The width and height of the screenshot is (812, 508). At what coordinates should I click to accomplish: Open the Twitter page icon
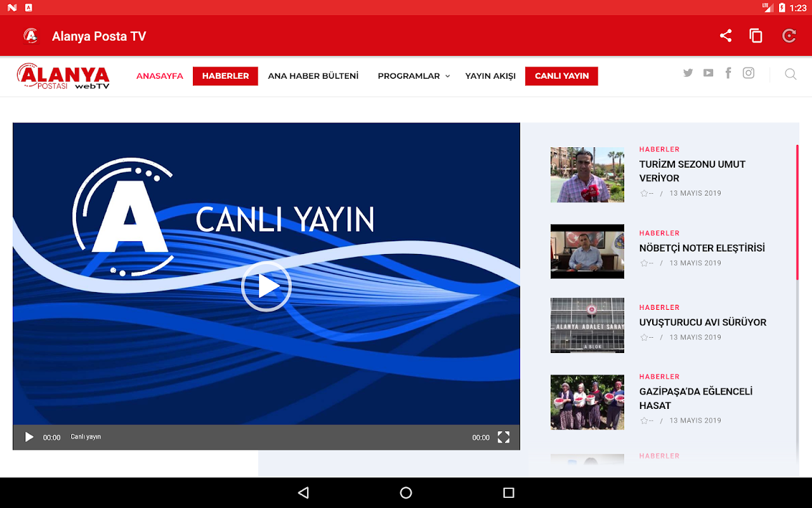[x=688, y=73]
